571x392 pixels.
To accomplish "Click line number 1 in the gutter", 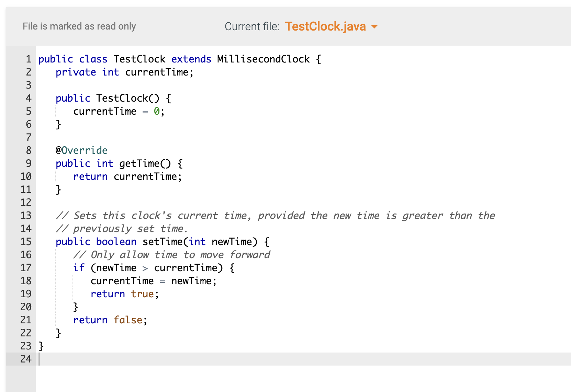I will tap(27, 59).
